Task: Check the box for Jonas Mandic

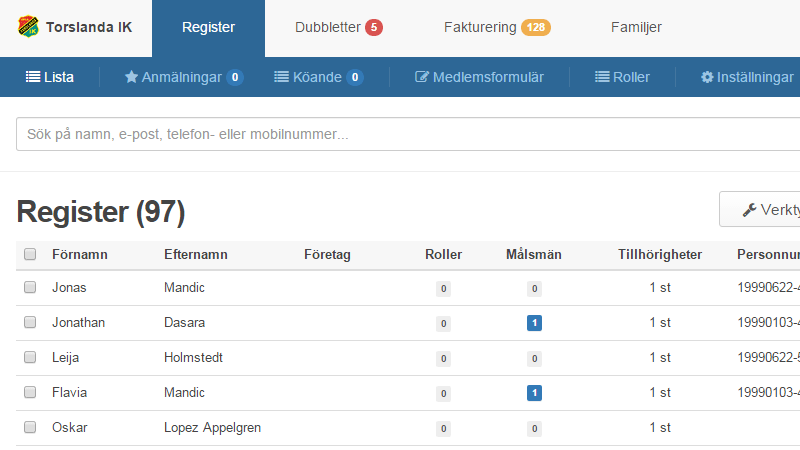Action: coord(30,288)
